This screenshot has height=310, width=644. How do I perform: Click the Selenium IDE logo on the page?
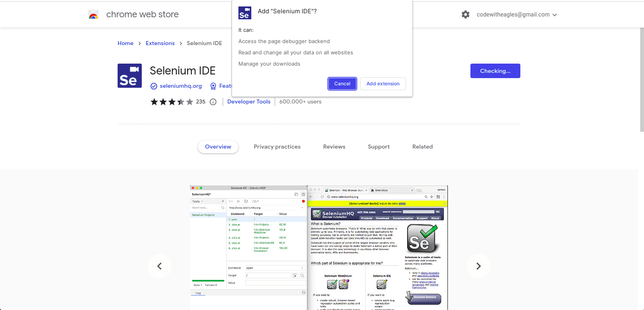(130, 76)
